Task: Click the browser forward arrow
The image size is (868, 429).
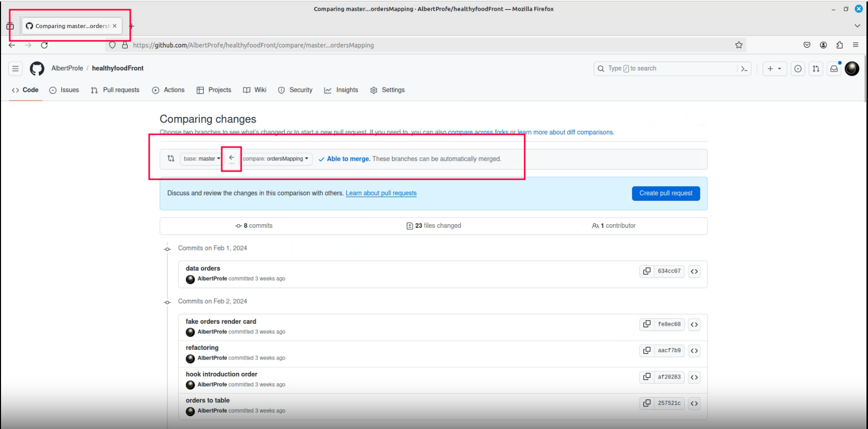Action: (28, 45)
